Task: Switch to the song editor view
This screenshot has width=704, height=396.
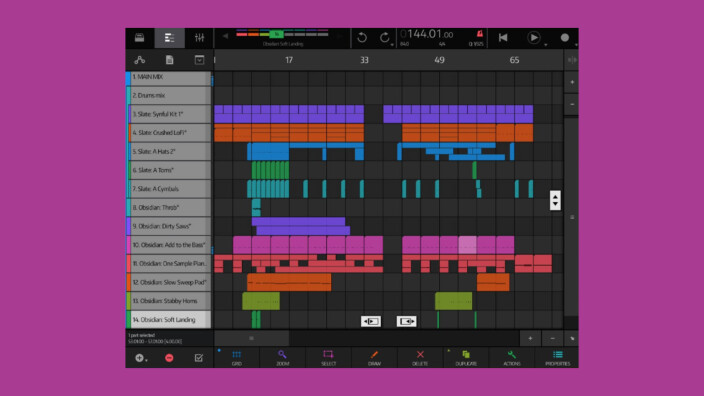Action: pos(169,38)
